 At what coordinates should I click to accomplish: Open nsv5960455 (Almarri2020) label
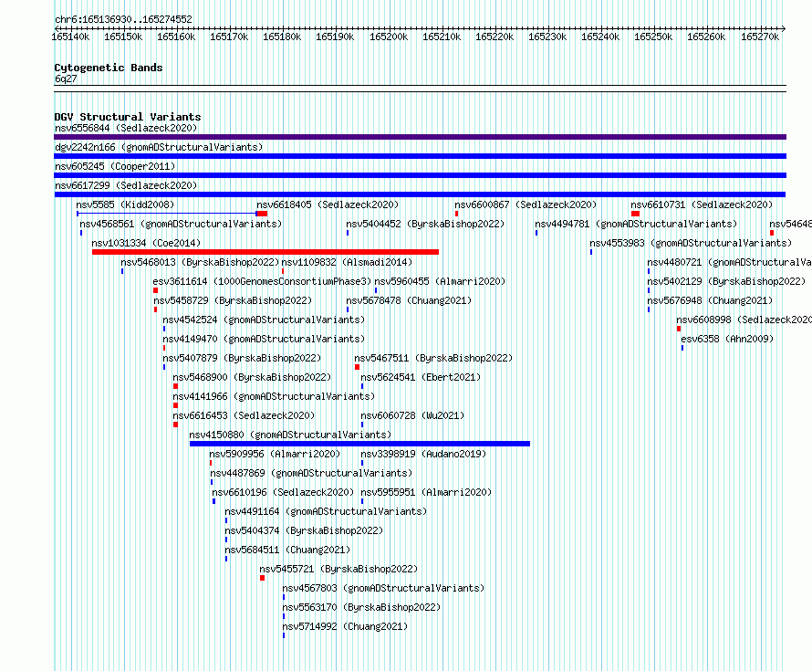tap(440, 281)
